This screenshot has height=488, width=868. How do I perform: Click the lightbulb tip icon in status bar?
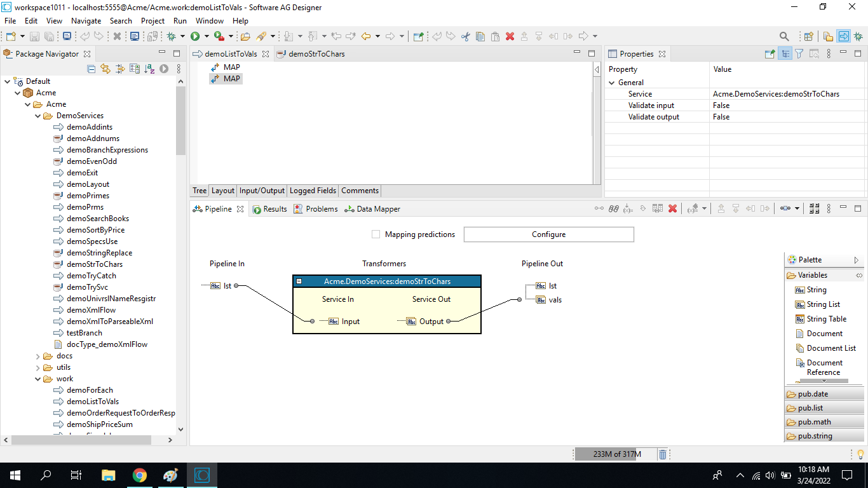[x=861, y=454]
